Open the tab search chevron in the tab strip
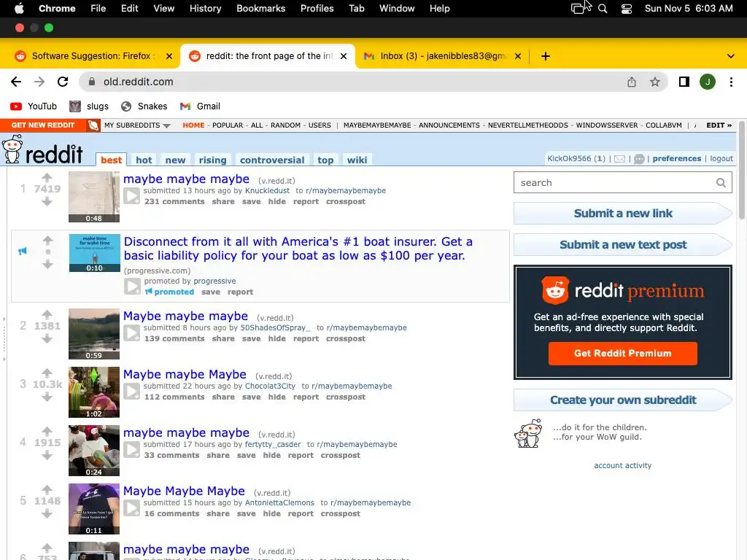The height and width of the screenshot is (560, 747). 730,56
